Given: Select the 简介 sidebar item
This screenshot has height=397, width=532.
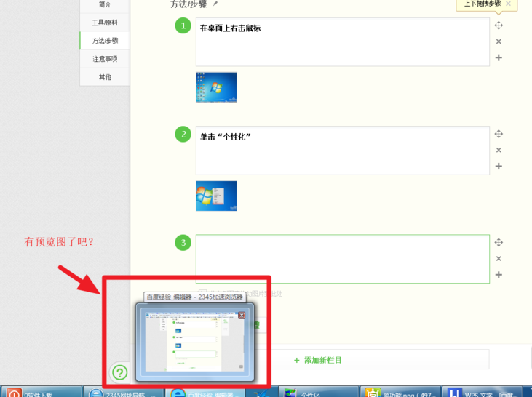Looking at the screenshot, I should tap(105, 5).
